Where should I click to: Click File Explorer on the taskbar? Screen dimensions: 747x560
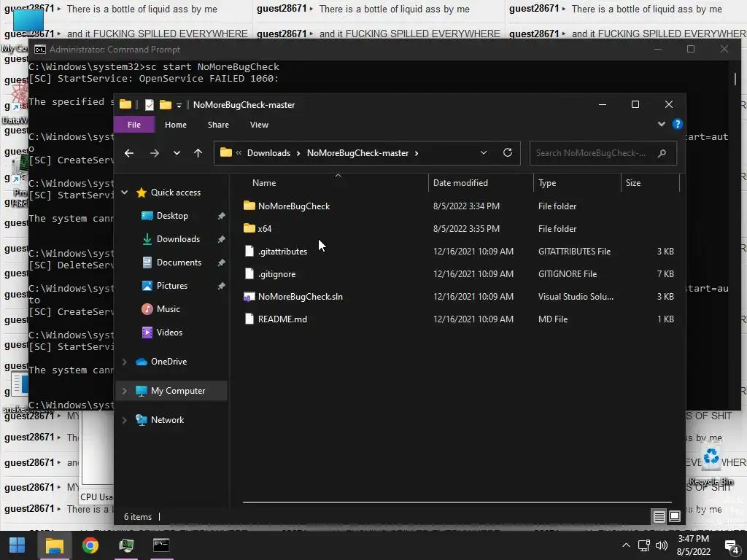(x=54, y=545)
